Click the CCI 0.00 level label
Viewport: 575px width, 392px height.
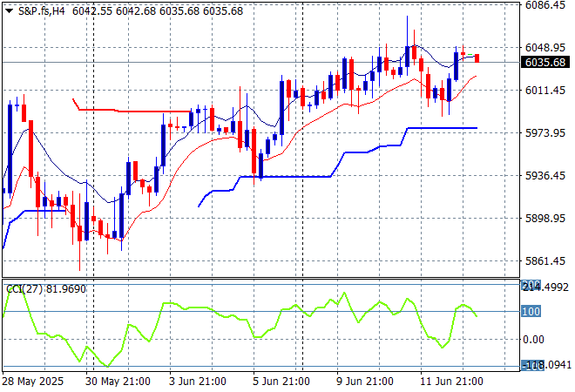532,340
